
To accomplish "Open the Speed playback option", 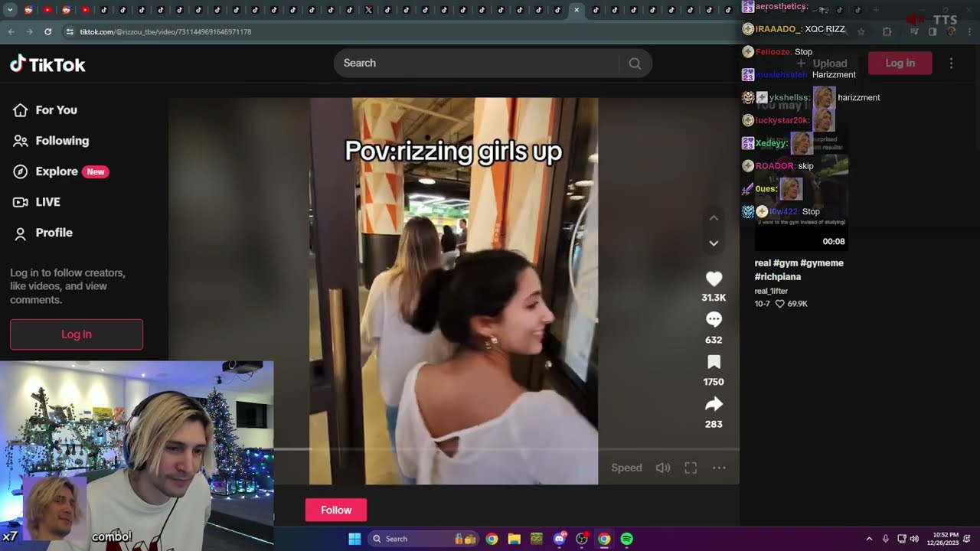I will [626, 468].
